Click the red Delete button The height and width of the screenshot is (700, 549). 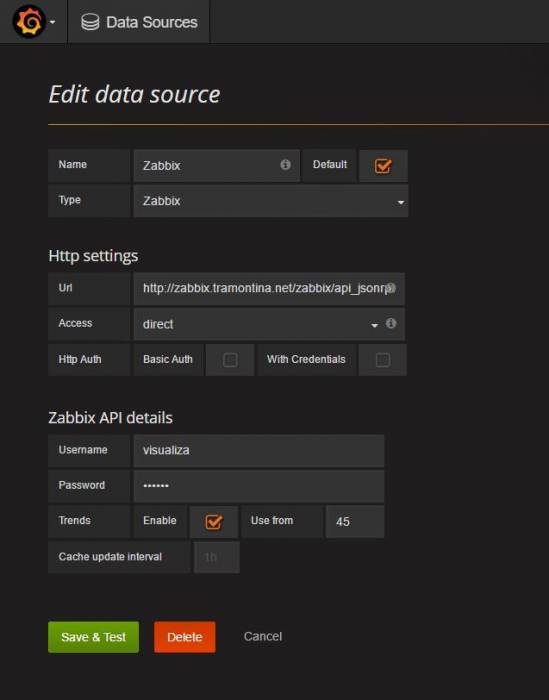point(185,637)
